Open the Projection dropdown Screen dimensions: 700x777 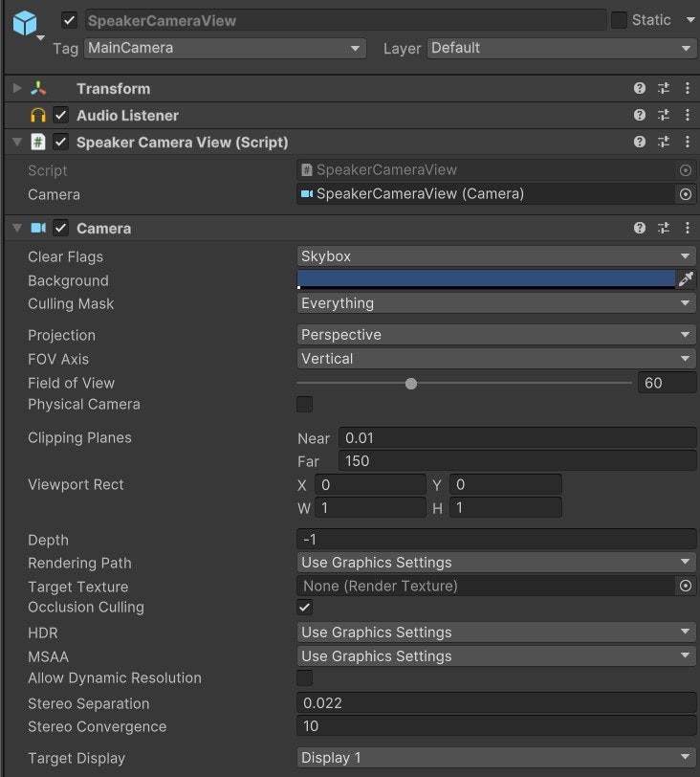496,335
